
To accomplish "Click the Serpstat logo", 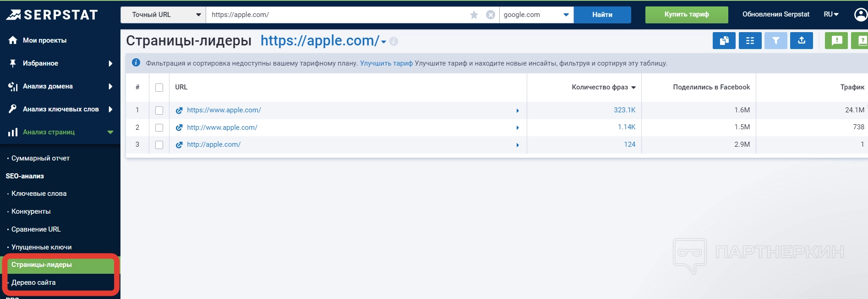I will coord(52,15).
